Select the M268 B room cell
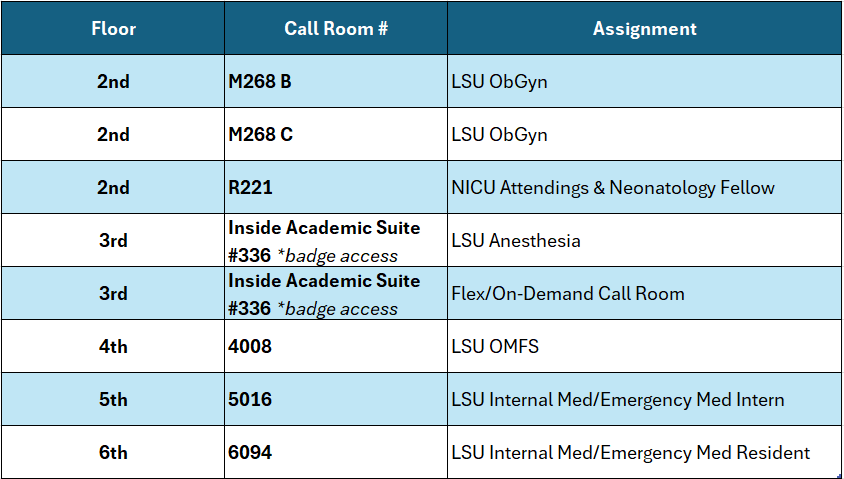Viewport: 844px width, 479px height. tap(260, 82)
